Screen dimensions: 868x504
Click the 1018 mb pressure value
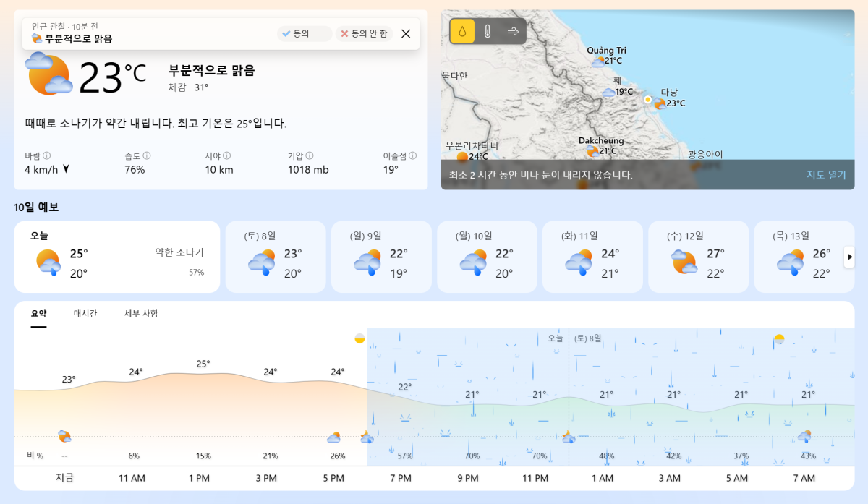(308, 170)
